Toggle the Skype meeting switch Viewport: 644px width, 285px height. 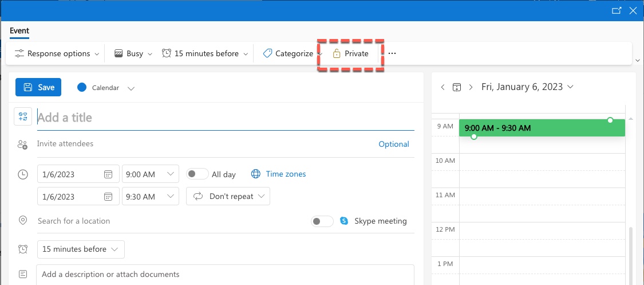(x=322, y=221)
